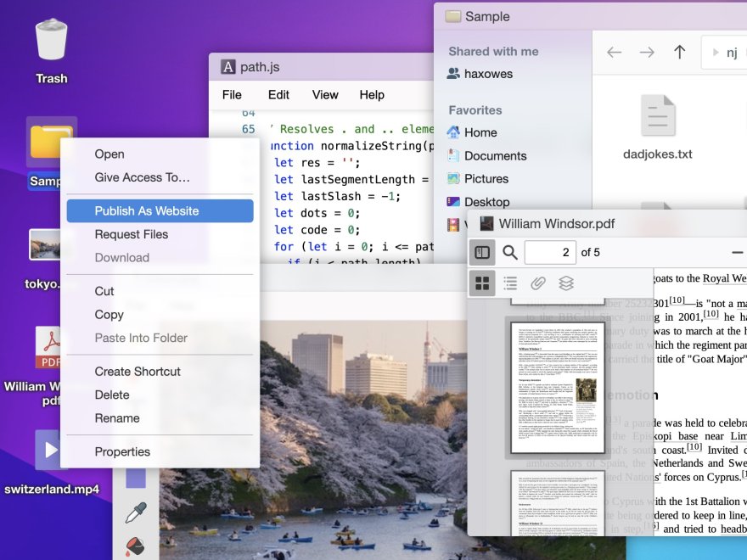Show page thumbnails view in PDF sidebar
Screen dimensions: 747x560
tap(482, 283)
